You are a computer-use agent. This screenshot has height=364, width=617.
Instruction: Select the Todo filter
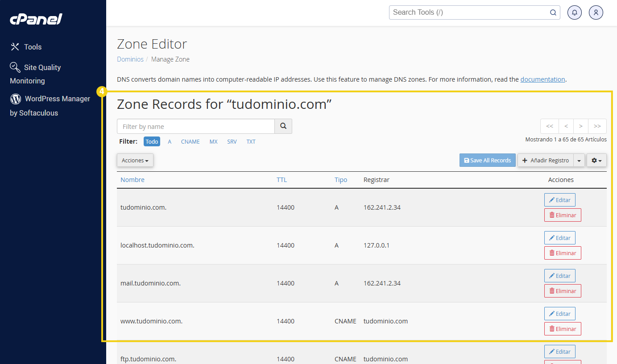[152, 141]
